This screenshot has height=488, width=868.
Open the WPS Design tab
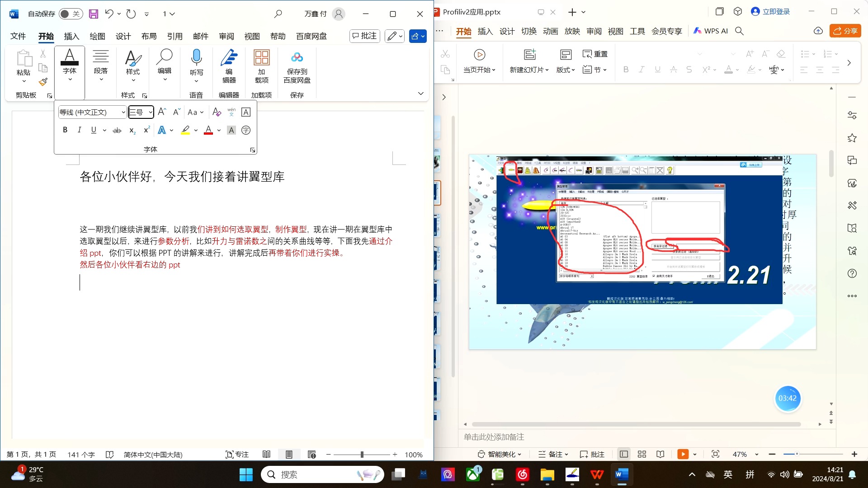click(x=507, y=31)
